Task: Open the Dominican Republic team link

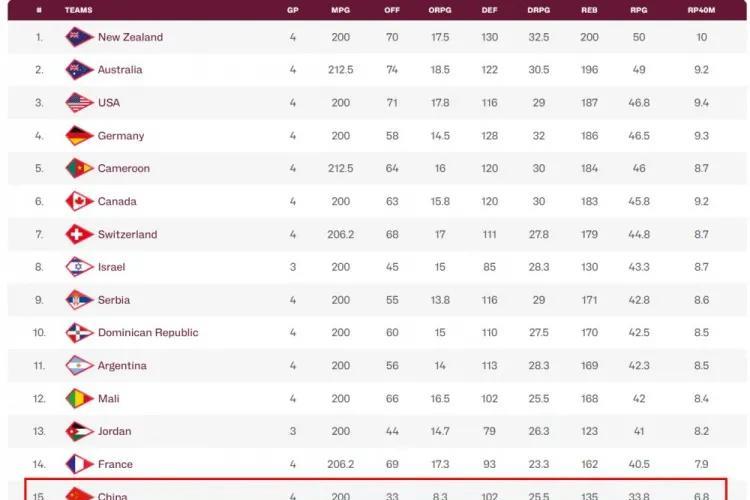Action: (x=148, y=333)
